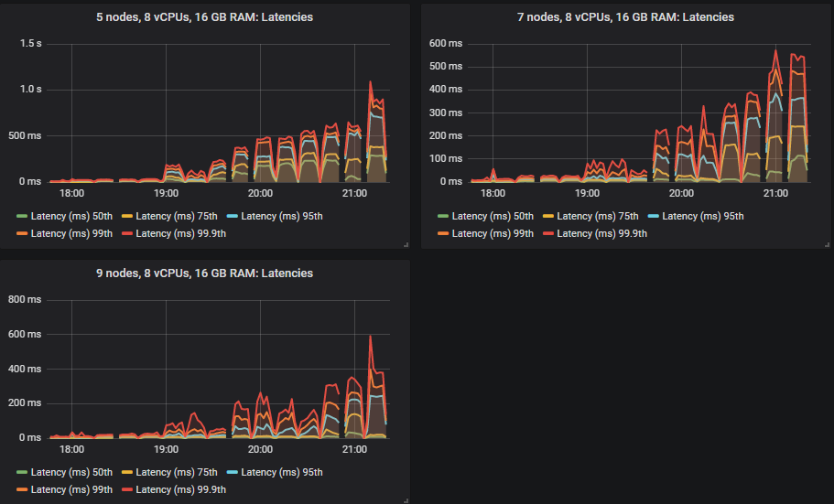Click the '1.0 s' y-axis label on 5 nodes chart

coord(32,90)
